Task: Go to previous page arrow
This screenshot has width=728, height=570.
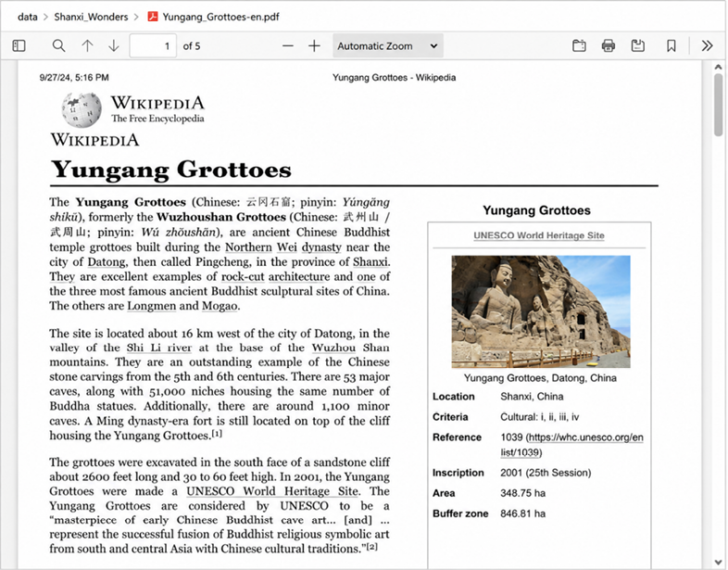Action: pyautogui.click(x=87, y=46)
